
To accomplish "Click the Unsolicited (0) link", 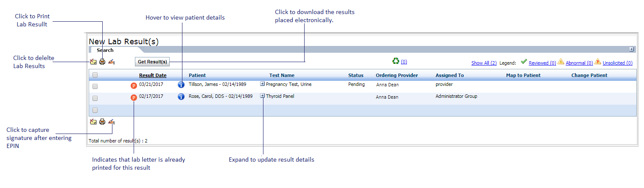I will coord(618,63).
